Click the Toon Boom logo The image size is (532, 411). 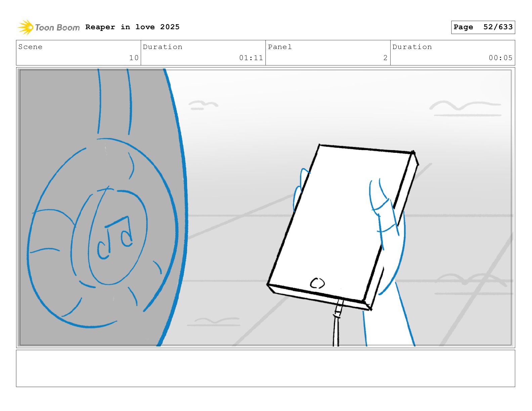click(x=49, y=27)
